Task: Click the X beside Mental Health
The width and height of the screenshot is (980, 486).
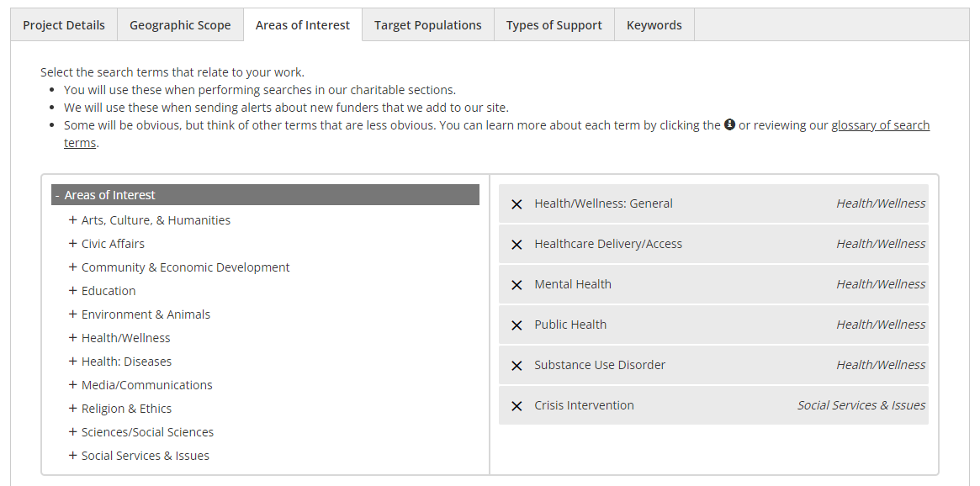Action: [516, 285]
